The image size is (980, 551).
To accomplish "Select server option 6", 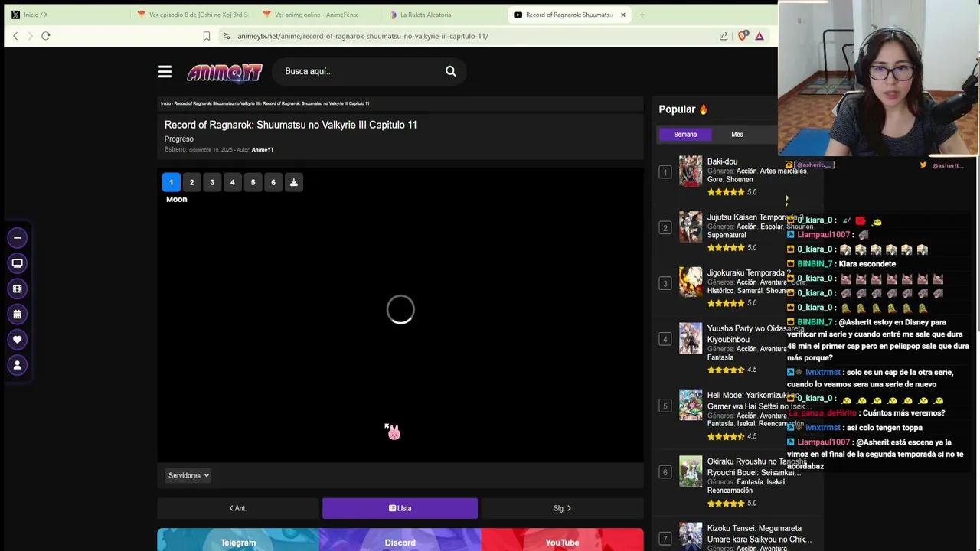I will click(x=273, y=182).
